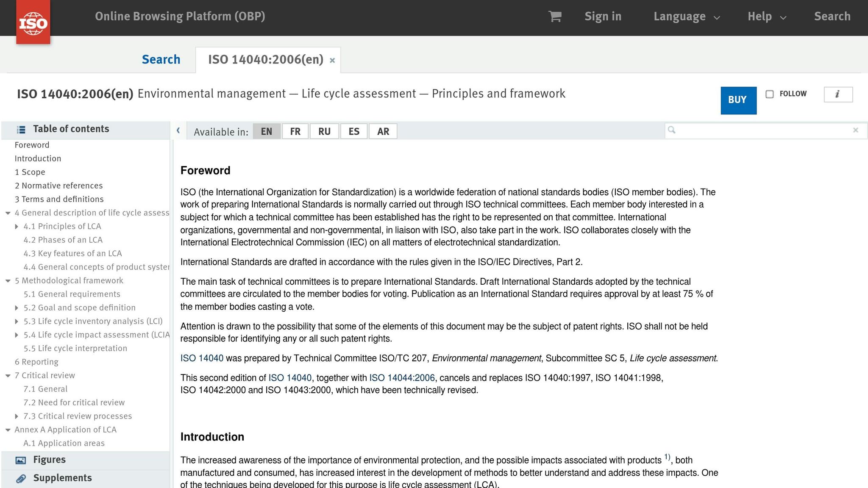
Task: Expand 4.1 Principles of LCA
Action: [x=17, y=227]
